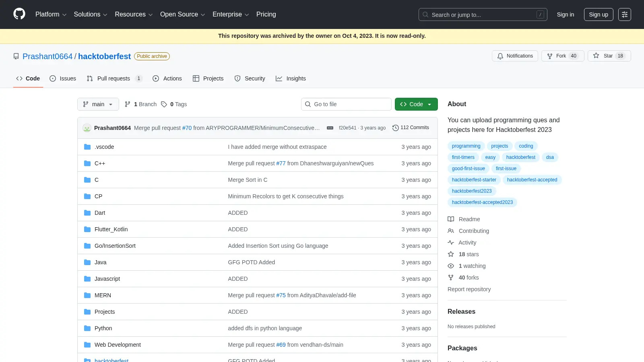Click the Web Development folder icon
644x362 pixels.
(87, 345)
